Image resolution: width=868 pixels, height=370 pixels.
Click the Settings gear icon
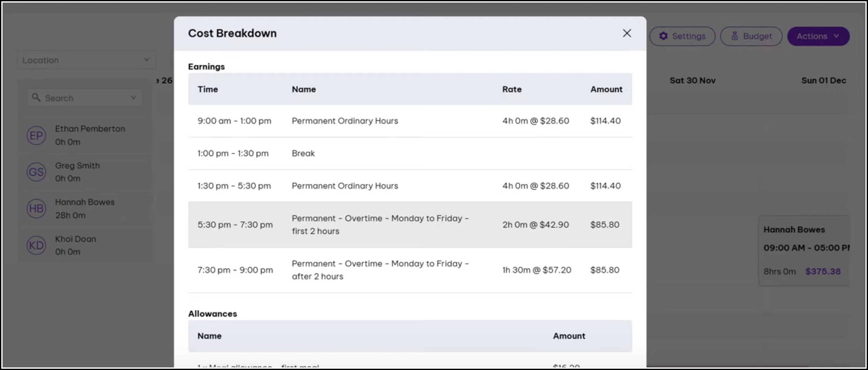663,36
